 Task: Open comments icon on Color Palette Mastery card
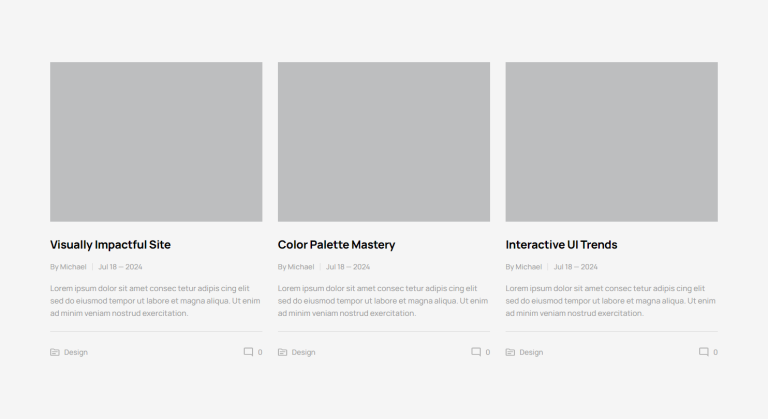(476, 352)
